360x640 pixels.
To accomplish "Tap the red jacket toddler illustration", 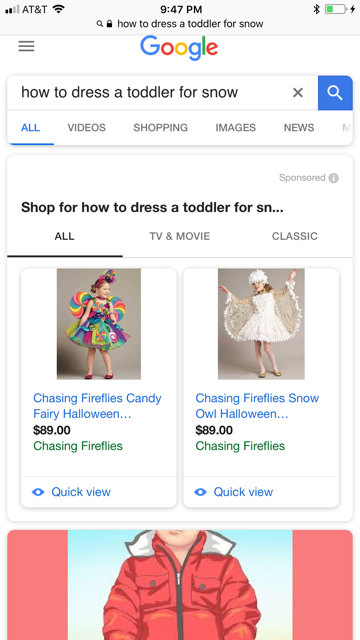I will click(180, 585).
